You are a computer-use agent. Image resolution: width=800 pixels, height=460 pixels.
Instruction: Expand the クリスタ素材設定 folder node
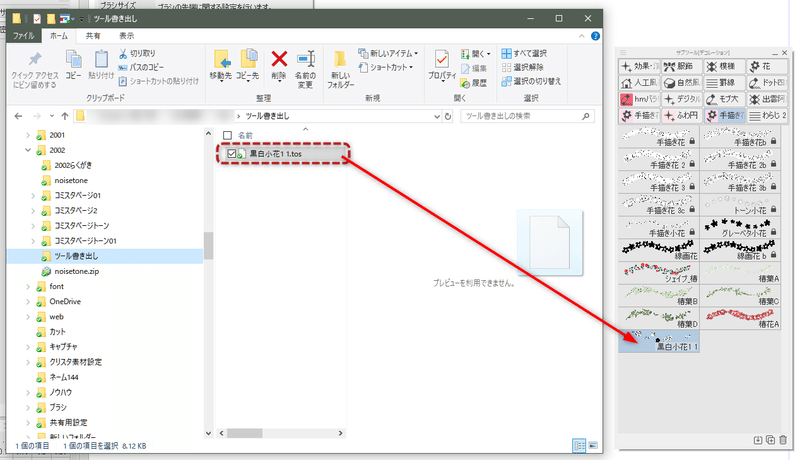pos(28,362)
